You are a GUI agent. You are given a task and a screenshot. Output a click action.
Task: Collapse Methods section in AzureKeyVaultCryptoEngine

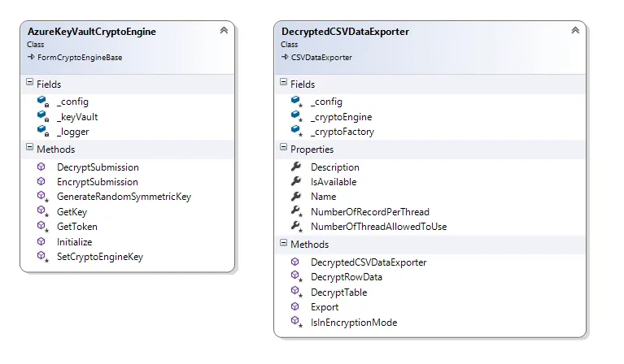point(29,147)
